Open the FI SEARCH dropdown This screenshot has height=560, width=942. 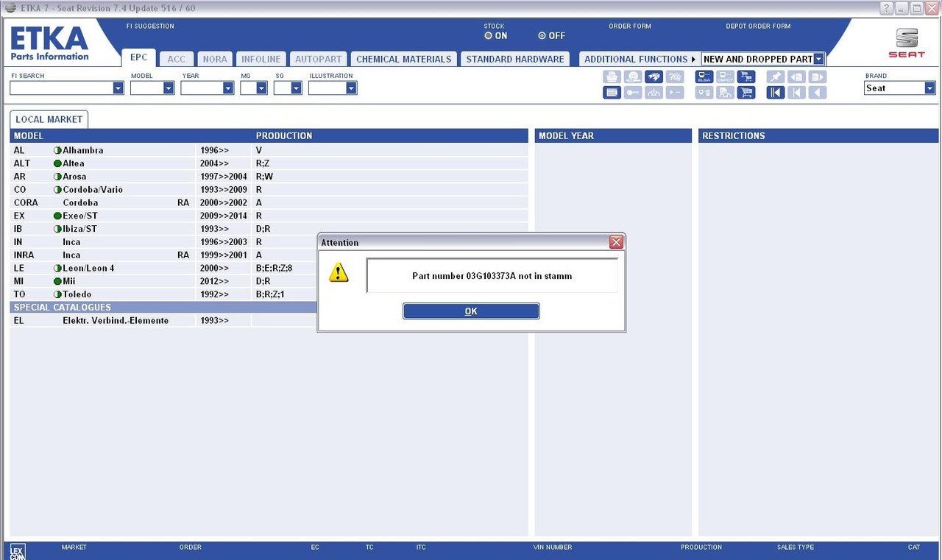(118, 88)
